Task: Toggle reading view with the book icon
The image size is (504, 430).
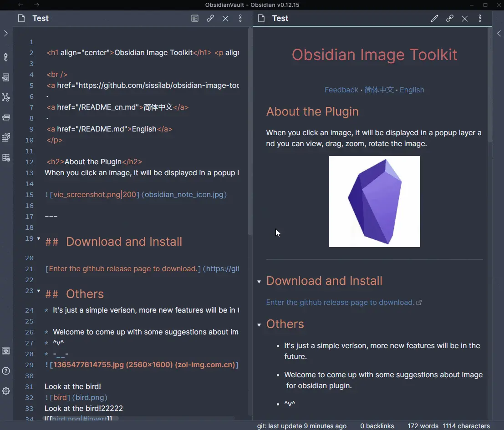Action: 195,18
